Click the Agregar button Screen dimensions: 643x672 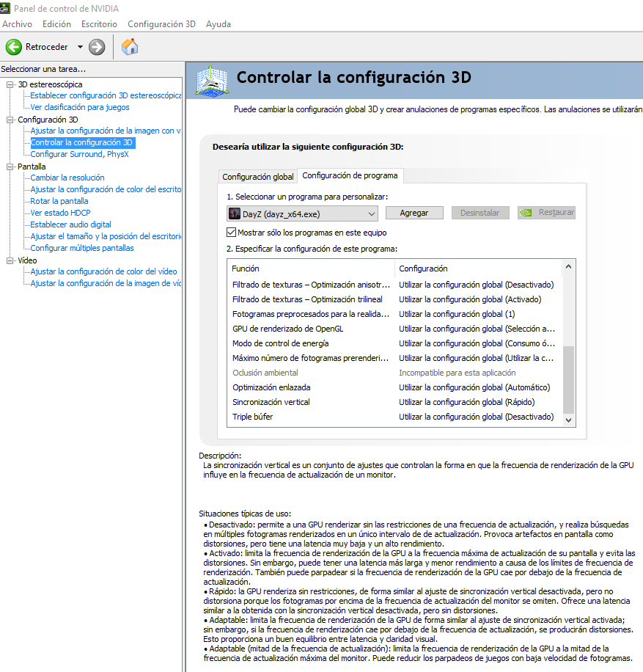point(414,213)
